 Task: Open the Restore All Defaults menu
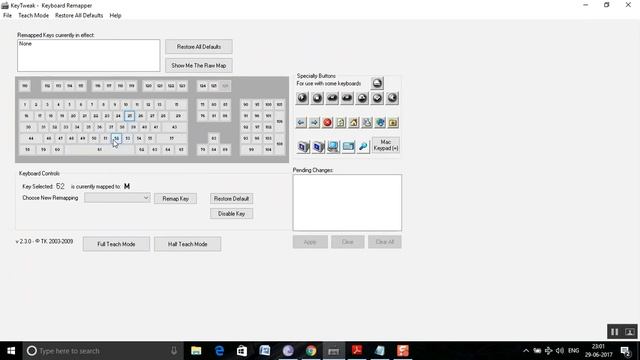point(79,16)
